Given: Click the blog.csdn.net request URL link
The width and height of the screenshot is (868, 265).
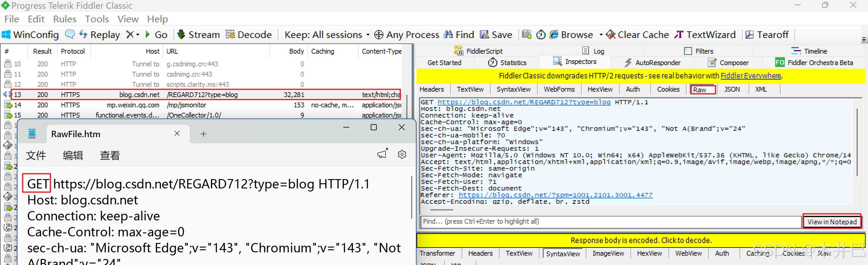Looking at the screenshot, I should click(524, 102).
